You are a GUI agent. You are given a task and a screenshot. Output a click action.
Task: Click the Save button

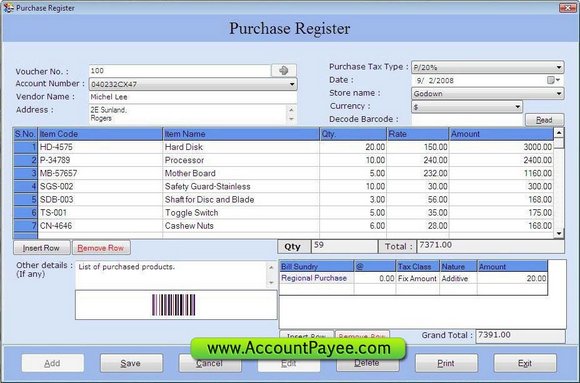click(131, 363)
